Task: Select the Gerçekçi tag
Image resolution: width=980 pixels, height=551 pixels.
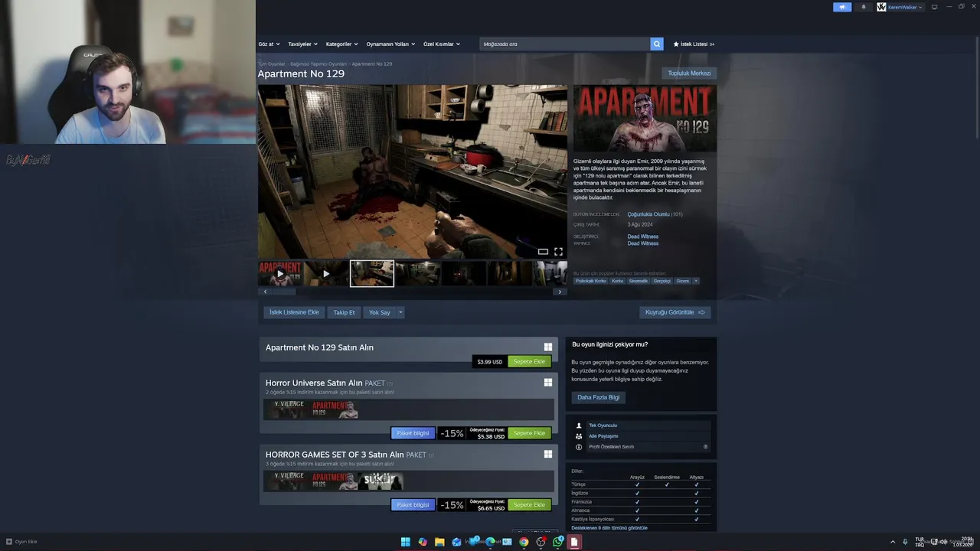Action: (x=661, y=281)
